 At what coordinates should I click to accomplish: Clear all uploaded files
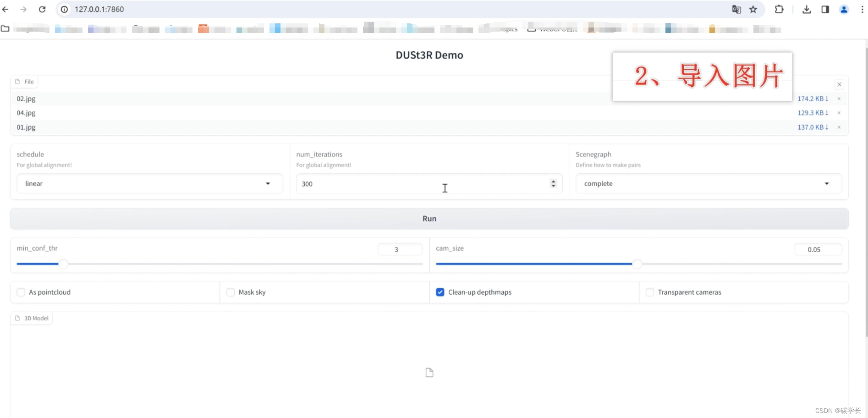pyautogui.click(x=839, y=84)
